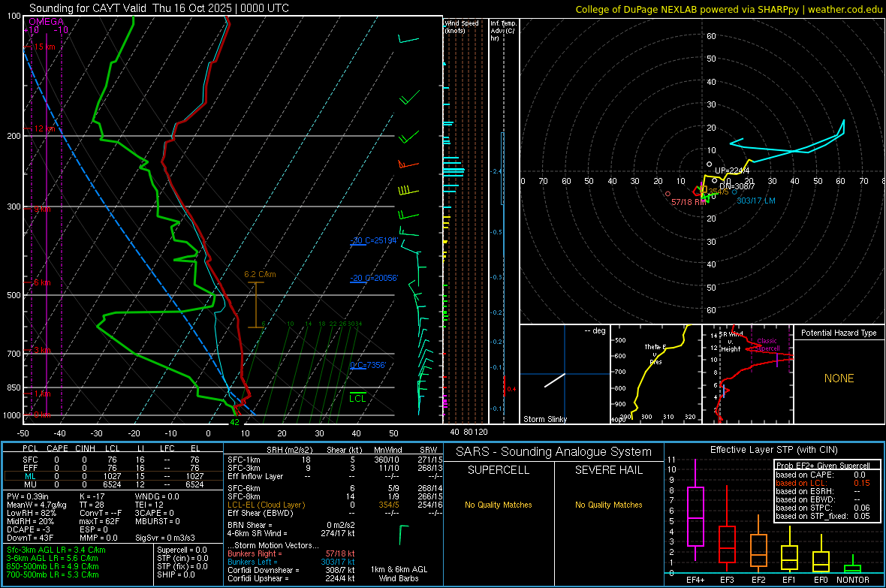
Task: Click the 'SR Wind v. Height' inset label
Action: pos(731,342)
